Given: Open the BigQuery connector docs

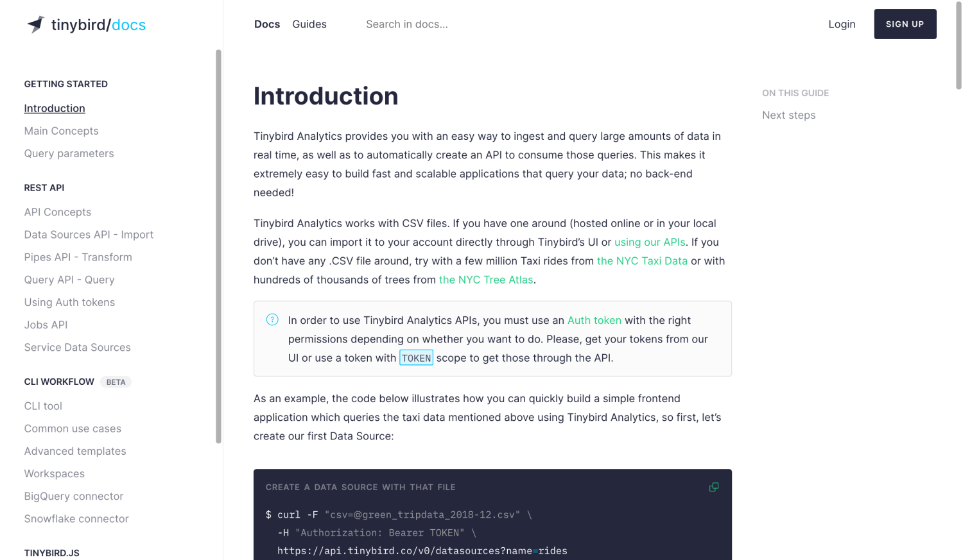Looking at the screenshot, I should point(73,496).
